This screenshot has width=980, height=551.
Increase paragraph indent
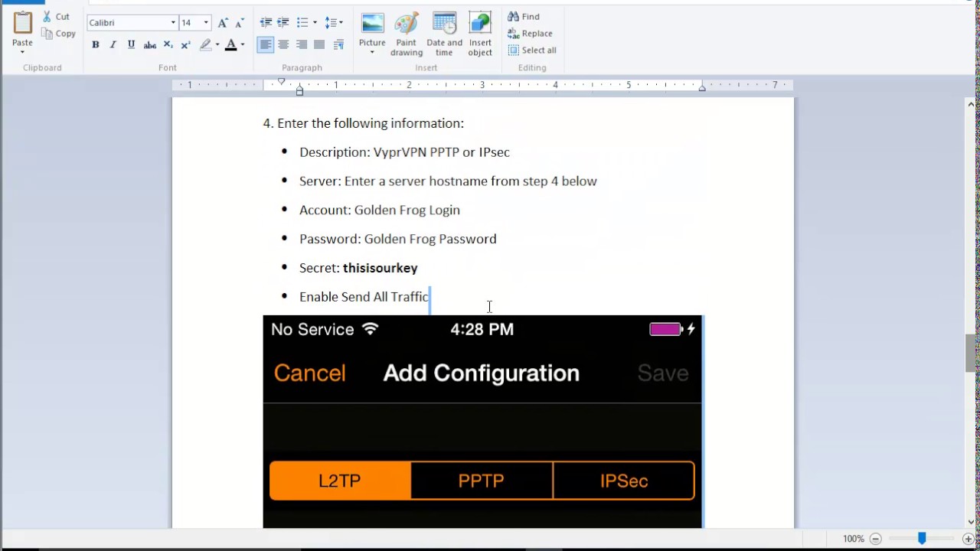tap(283, 23)
